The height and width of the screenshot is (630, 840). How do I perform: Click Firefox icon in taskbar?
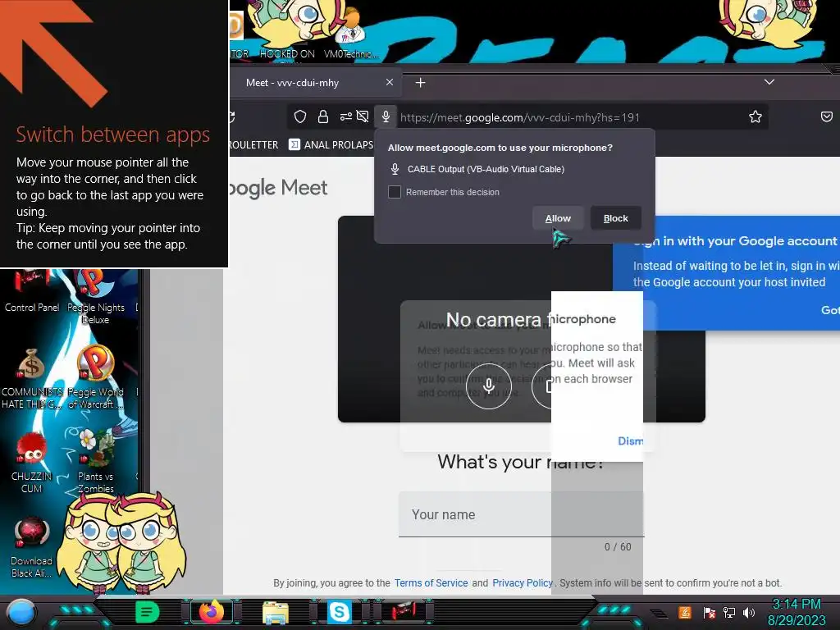tap(212, 612)
